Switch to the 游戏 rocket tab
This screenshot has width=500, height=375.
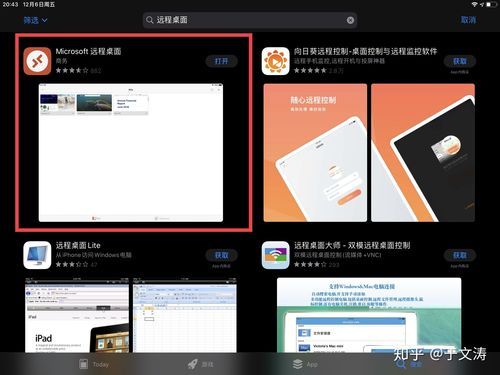point(200,364)
